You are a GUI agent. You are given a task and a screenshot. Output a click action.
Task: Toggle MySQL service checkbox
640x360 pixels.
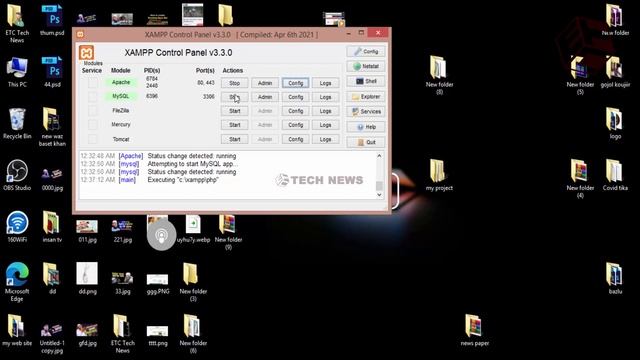(x=93, y=97)
